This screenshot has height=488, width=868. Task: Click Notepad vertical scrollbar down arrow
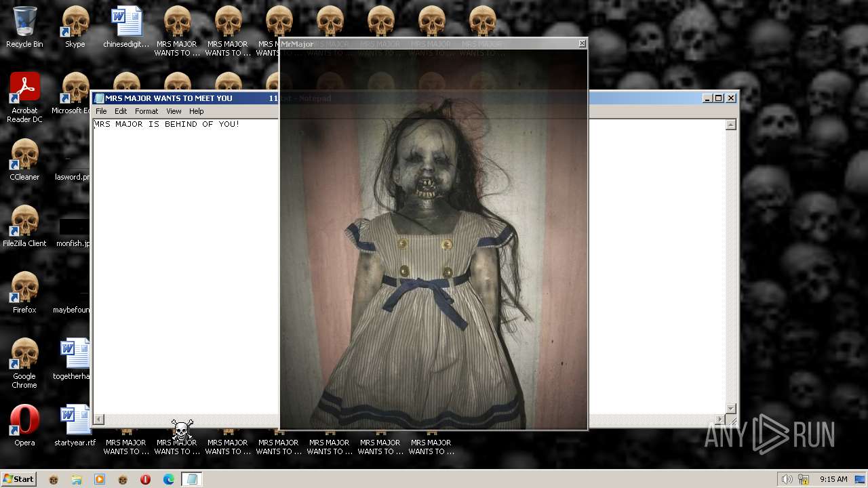[x=731, y=408]
